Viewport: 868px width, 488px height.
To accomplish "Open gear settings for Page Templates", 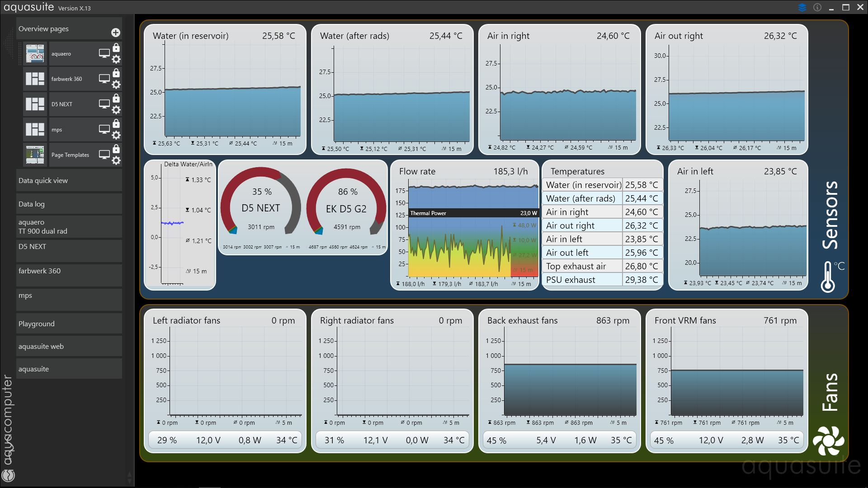I will pos(116,160).
